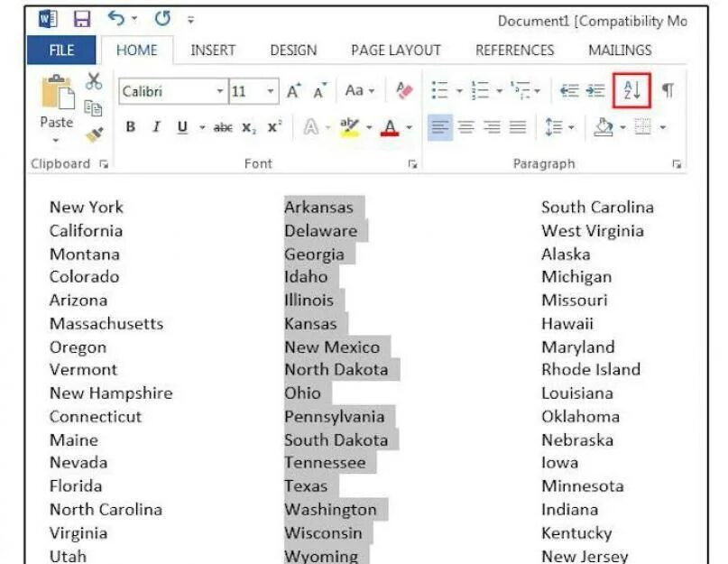The width and height of the screenshot is (728, 564).
Task: Open font color dropdown arrow
Action: (409, 127)
